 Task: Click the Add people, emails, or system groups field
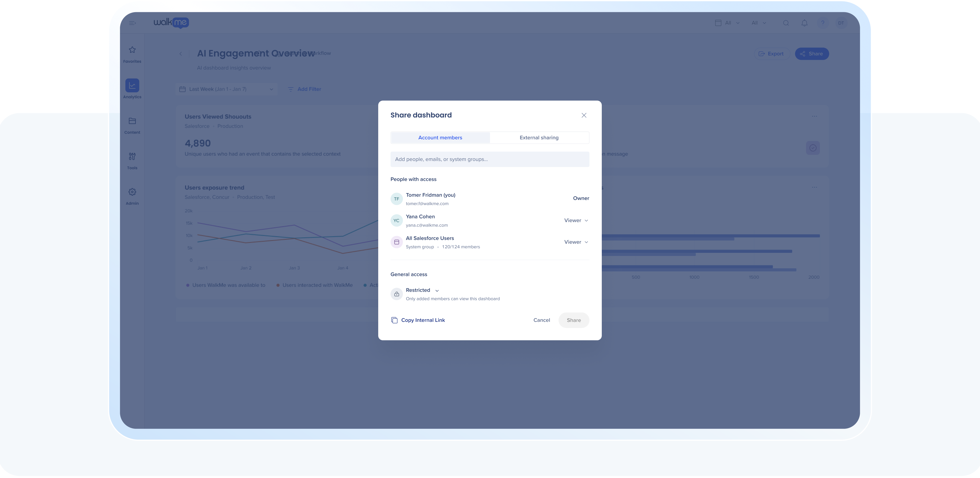click(x=490, y=159)
